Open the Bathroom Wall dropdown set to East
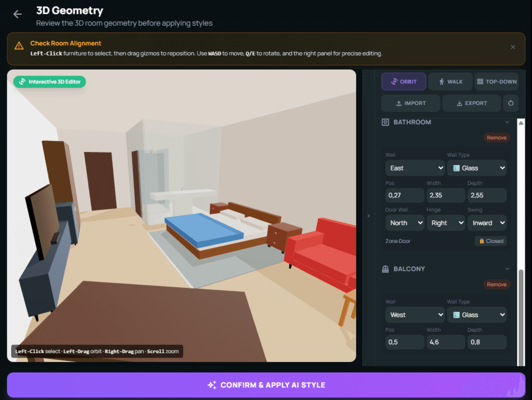The width and height of the screenshot is (532, 400). click(415, 168)
